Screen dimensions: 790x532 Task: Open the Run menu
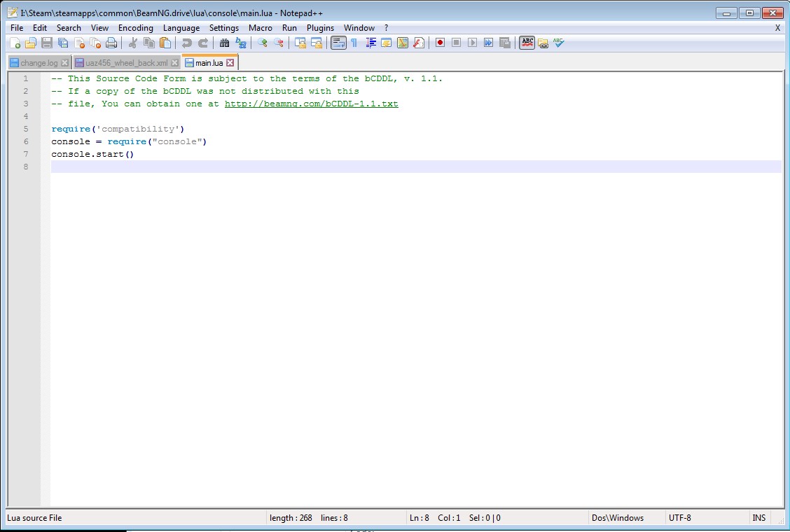289,28
